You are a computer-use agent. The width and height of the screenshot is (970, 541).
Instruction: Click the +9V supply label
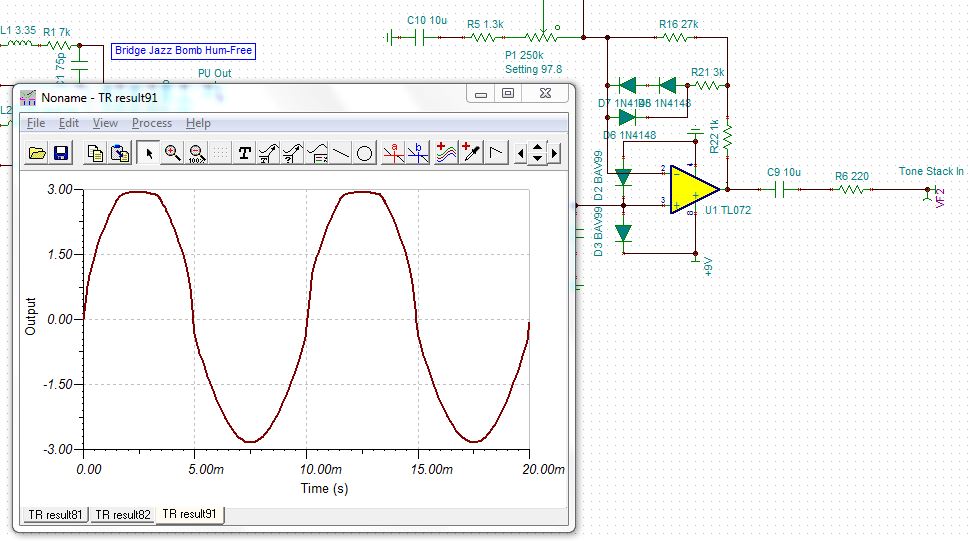[708, 266]
